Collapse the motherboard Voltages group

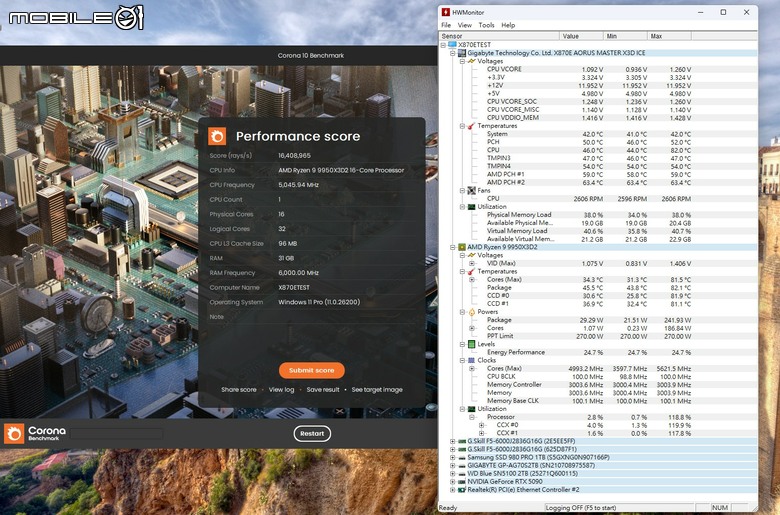click(462, 61)
